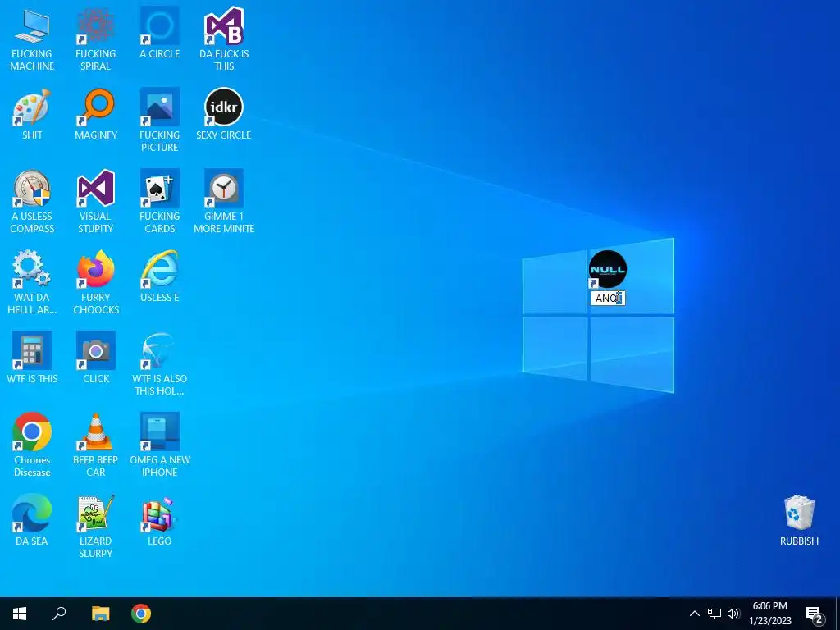This screenshot has height=630, width=840.
Task: Select the BEEP BEEP CAR VLC icon
Action: (x=95, y=431)
